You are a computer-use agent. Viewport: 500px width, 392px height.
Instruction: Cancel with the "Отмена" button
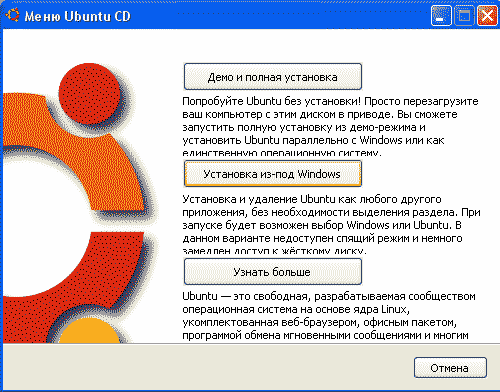pyautogui.click(x=450, y=368)
